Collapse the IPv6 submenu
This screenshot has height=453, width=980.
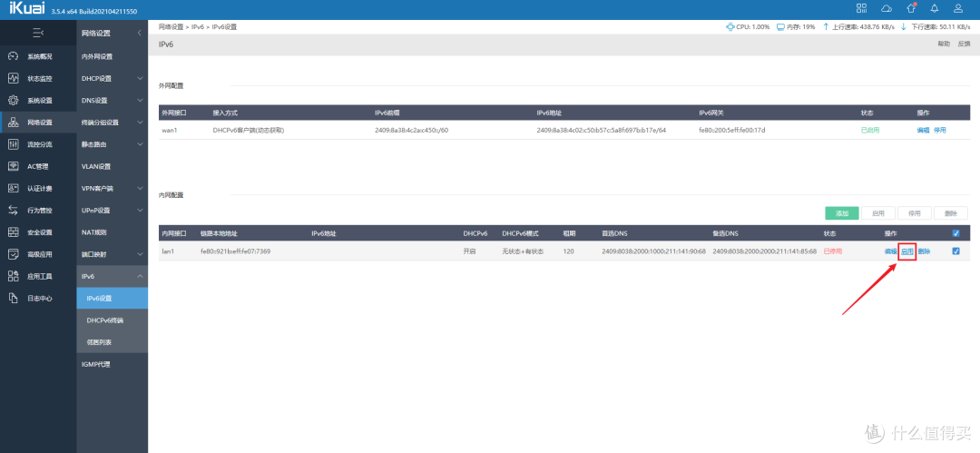tap(112, 276)
